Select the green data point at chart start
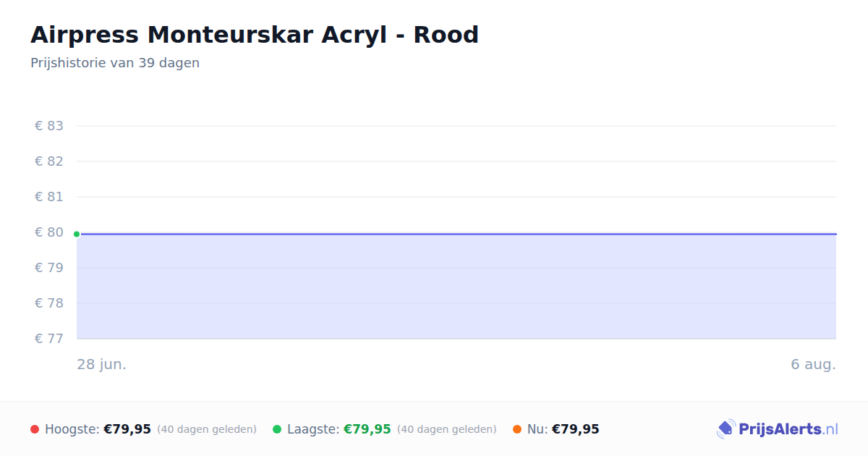This screenshot has height=456, width=868. click(x=77, y=234)
